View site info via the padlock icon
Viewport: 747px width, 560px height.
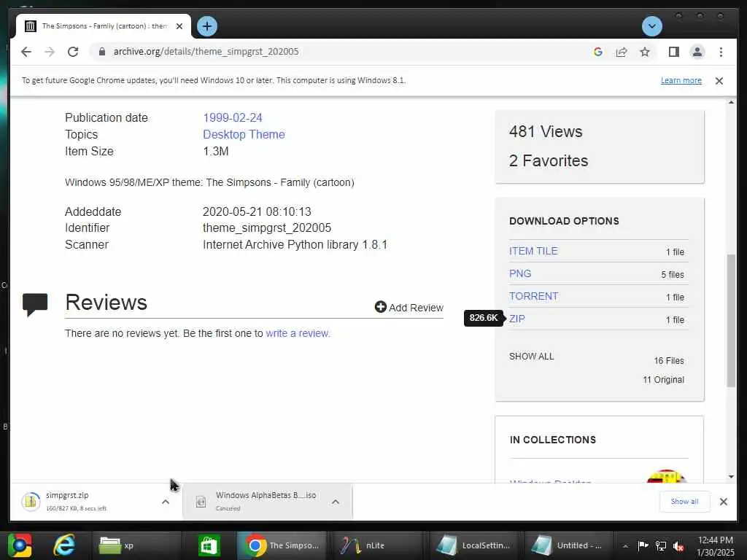point(102,52)
